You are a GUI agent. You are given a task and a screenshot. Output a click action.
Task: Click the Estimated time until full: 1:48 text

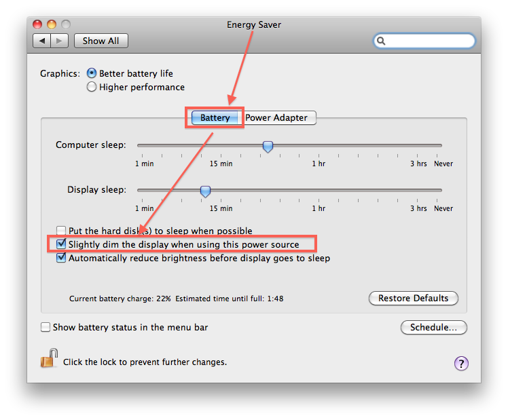tap(230, 299)
